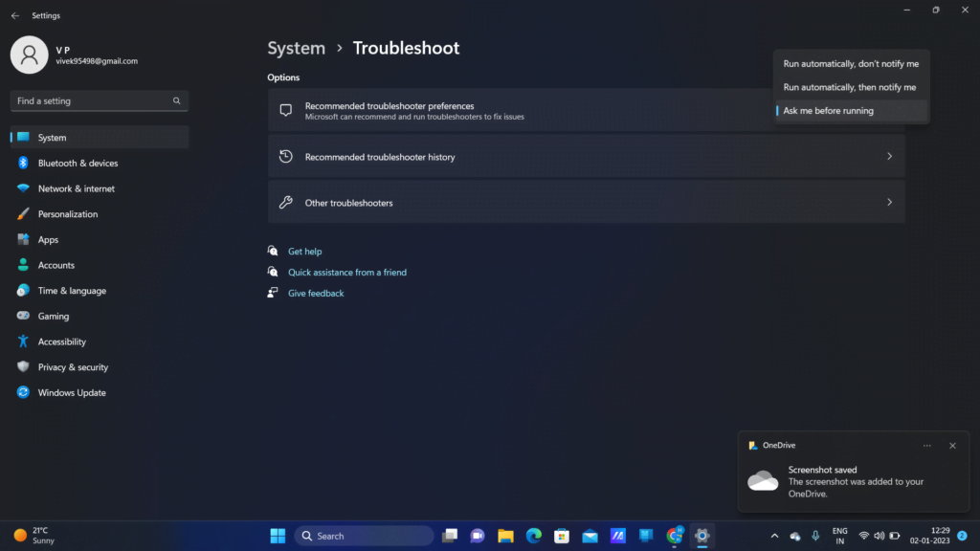Click the microphone tray icon

coord(815,536)
